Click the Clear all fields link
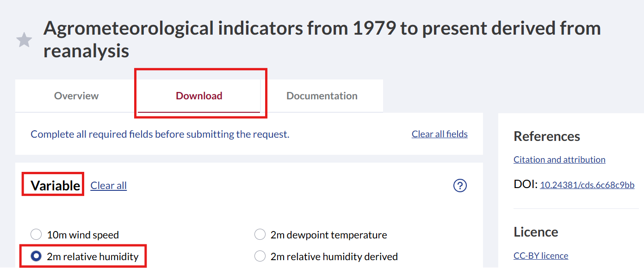The width and height of the screenshot is (644, 268). [440, 134]
